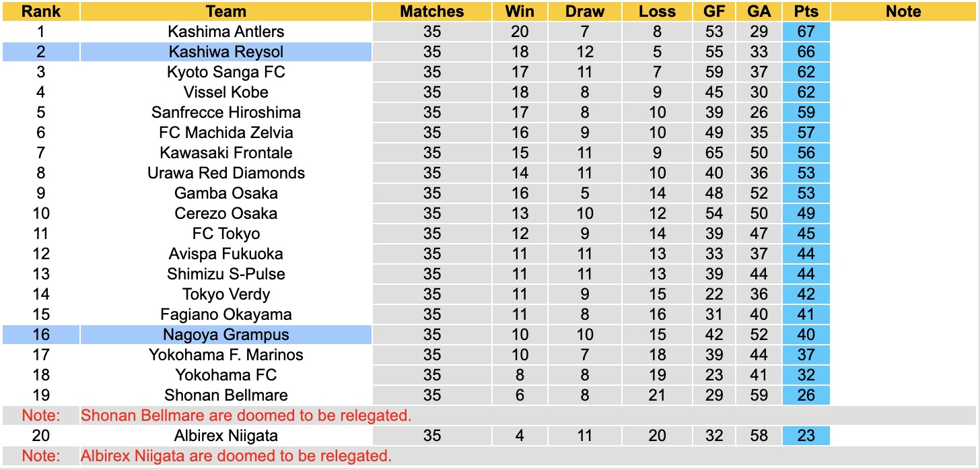Sort by the Team column header
Screen dimensions: 980x470
pos(226,11)
